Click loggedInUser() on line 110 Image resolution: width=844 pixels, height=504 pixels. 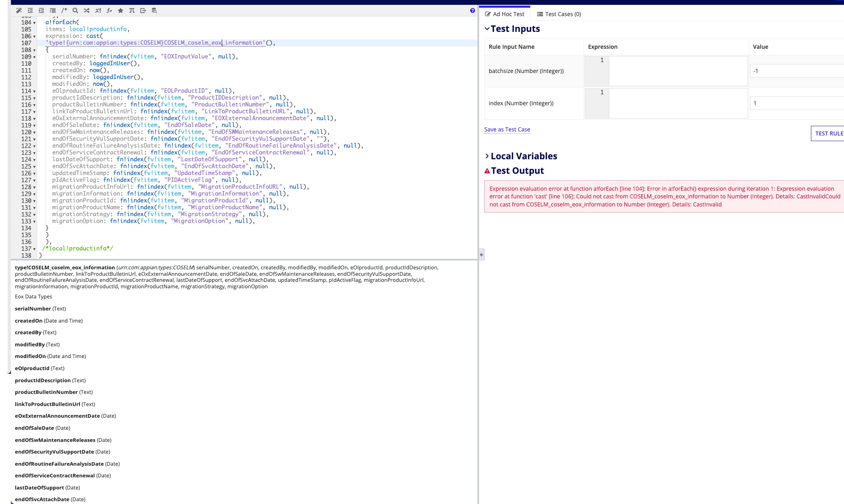[113, 63]
